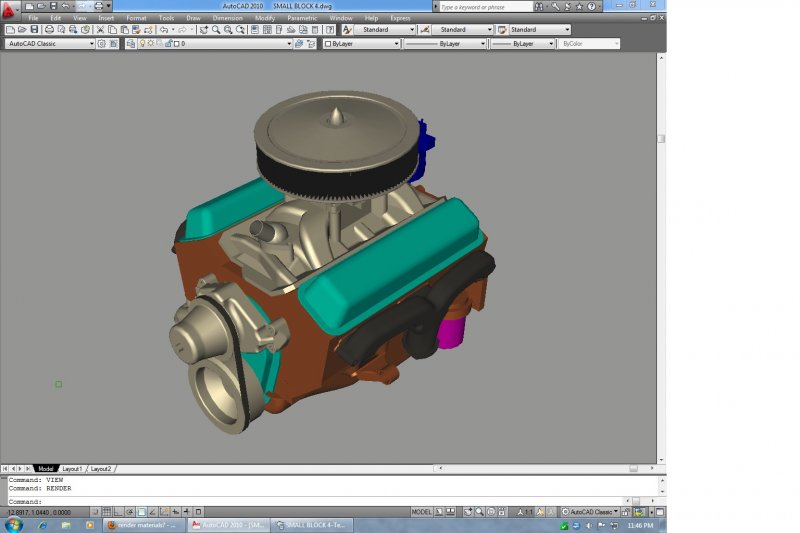Click the AutoCAD application menu logo
This screenshot has height=533, width=800.
pyautogui.click(x=10, y=9)
